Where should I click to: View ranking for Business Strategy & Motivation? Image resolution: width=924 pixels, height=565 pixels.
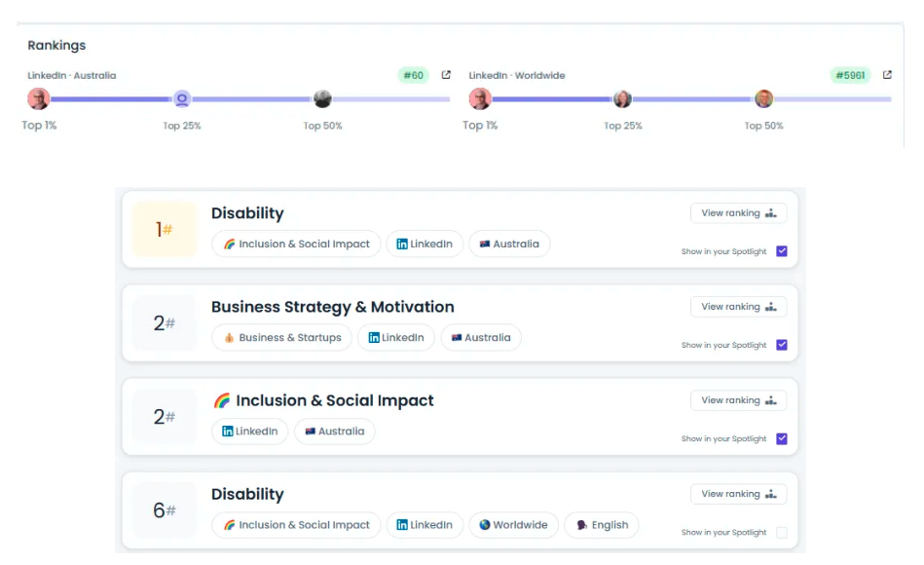click(x=738, y=307)
